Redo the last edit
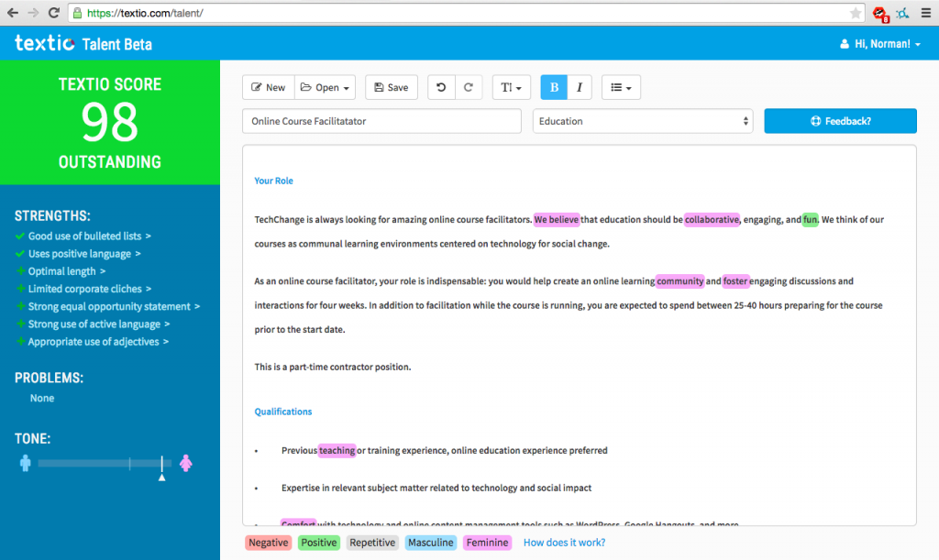The width and height of the screenshot is (939, 560). pos(469,87)
